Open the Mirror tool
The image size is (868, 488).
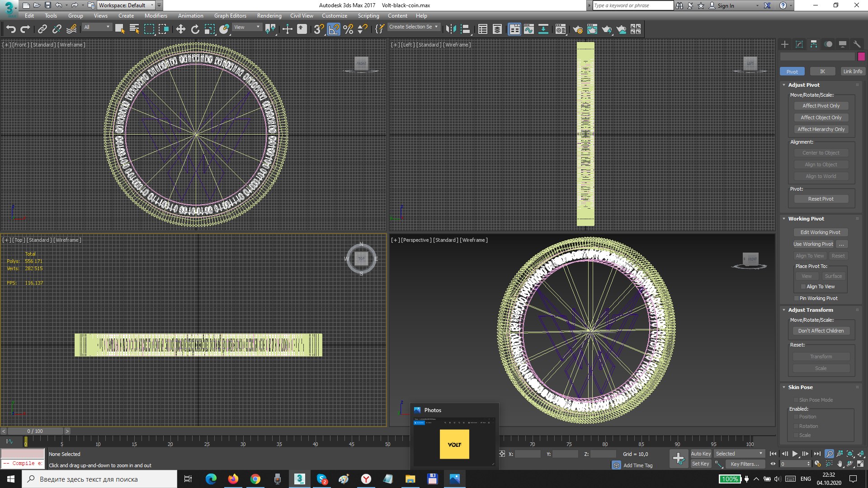[x=450, y=29]
